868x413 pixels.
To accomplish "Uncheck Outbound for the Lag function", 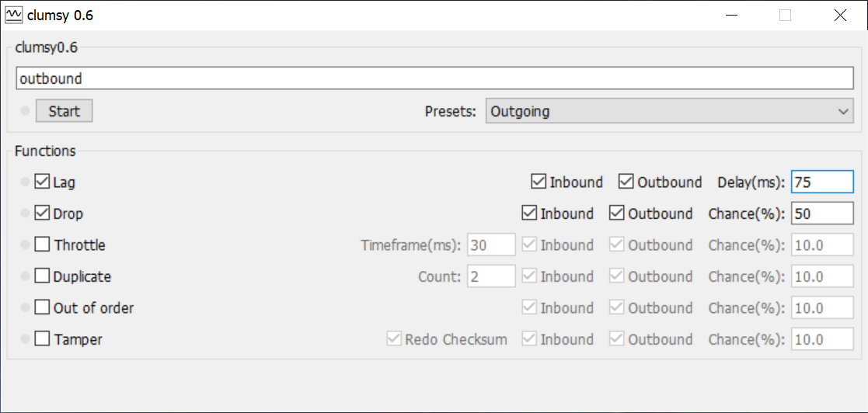I will [626, 182].
